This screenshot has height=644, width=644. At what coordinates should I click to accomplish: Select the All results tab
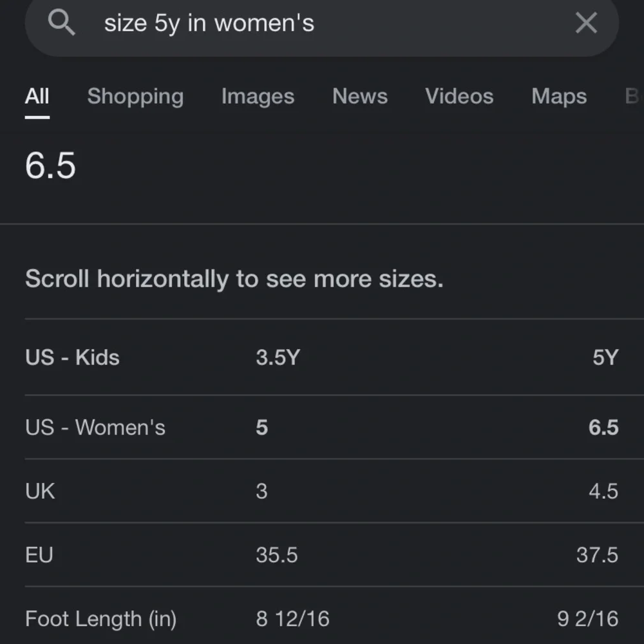point(37,97)
